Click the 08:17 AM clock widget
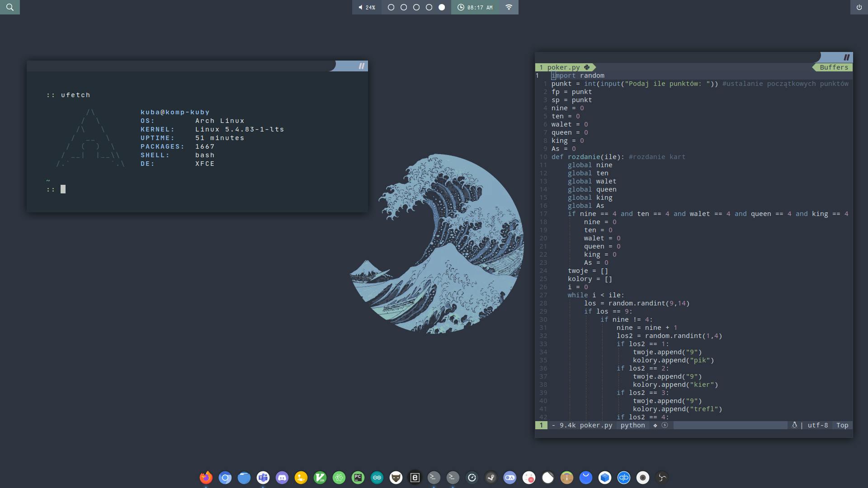 pyautogui.click(x=475, y=7)
